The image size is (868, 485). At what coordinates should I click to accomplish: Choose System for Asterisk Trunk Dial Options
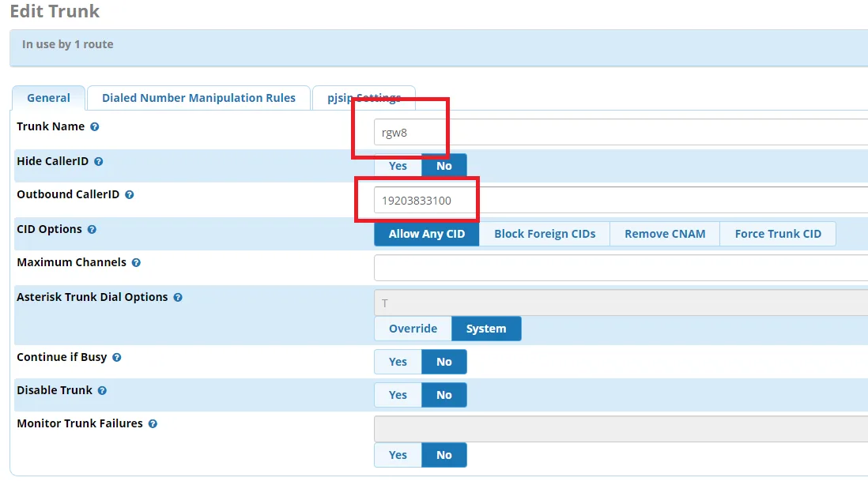tap(486, 329)
